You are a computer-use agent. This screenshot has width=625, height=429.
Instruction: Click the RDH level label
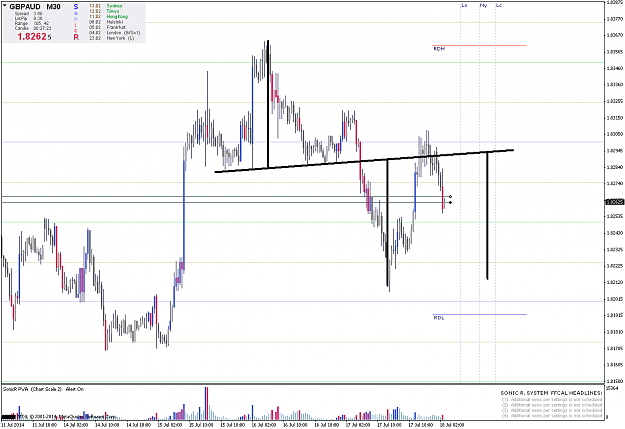[x=439, y=49]
